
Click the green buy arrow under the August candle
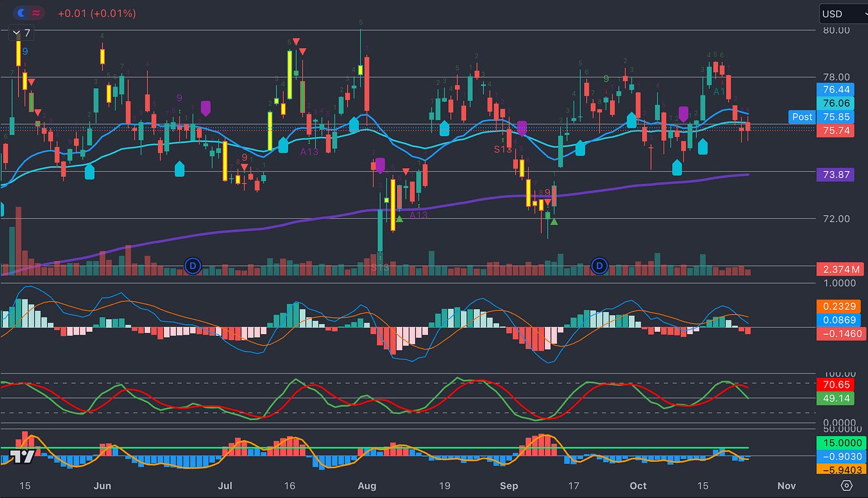pyautogui.click(x=399, y=218)
